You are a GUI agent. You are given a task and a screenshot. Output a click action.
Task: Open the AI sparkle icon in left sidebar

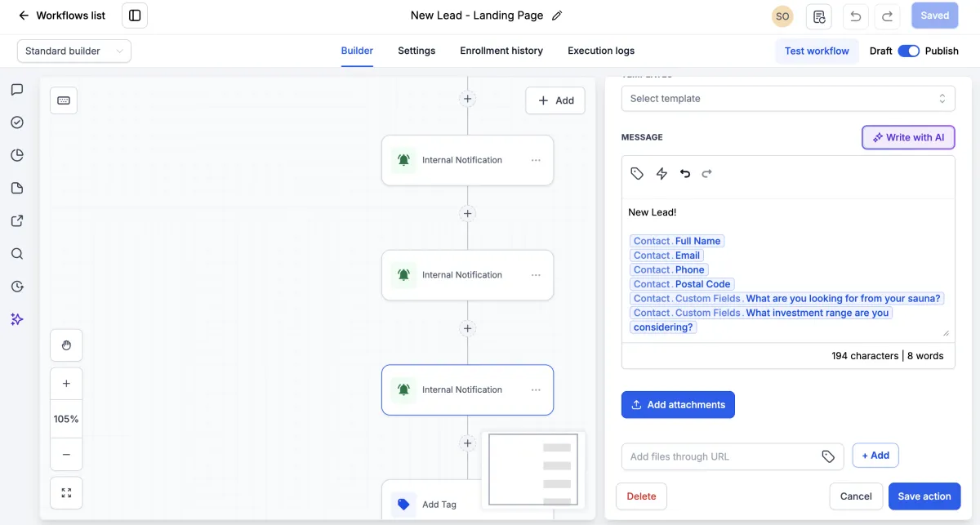pyautogui.click(x=17, y=319)
